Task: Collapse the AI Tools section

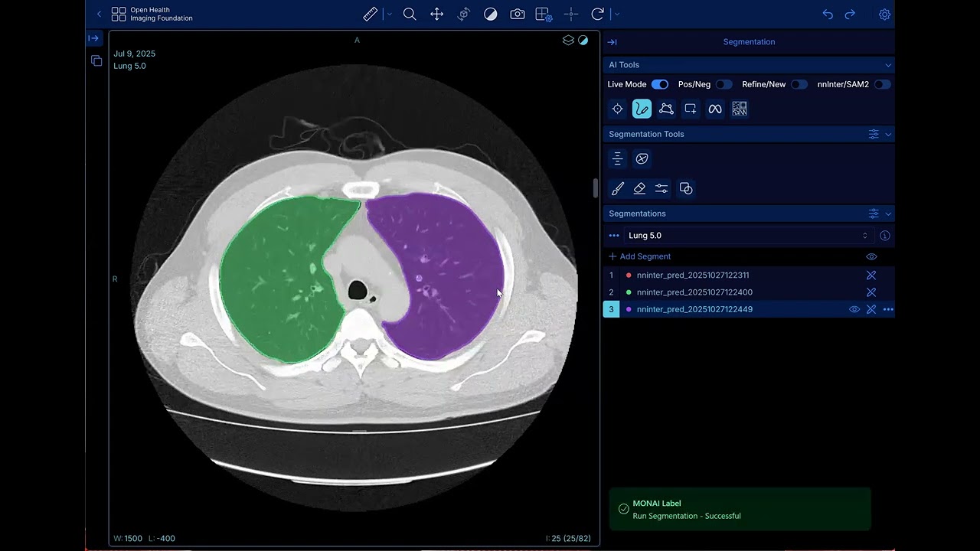Action: (x=888, y=65)
